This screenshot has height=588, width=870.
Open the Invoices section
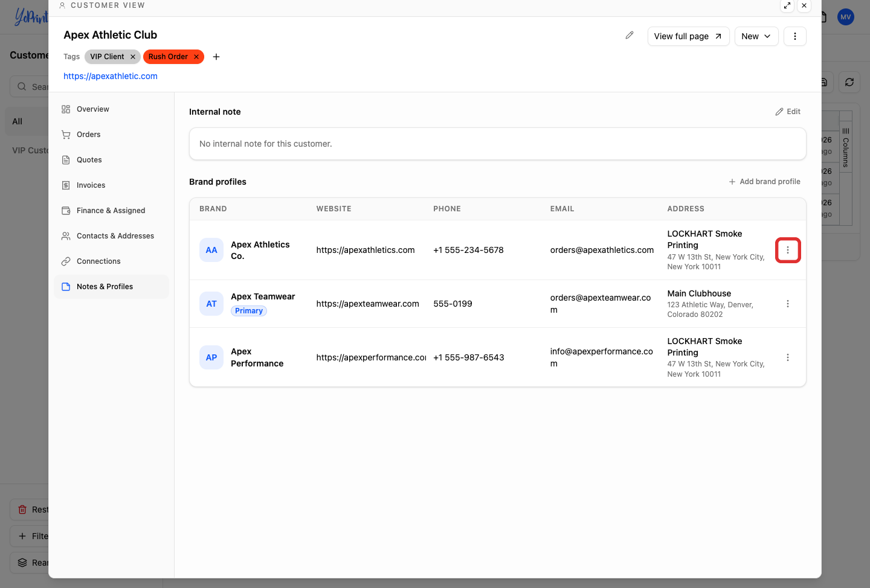[111, 185]
